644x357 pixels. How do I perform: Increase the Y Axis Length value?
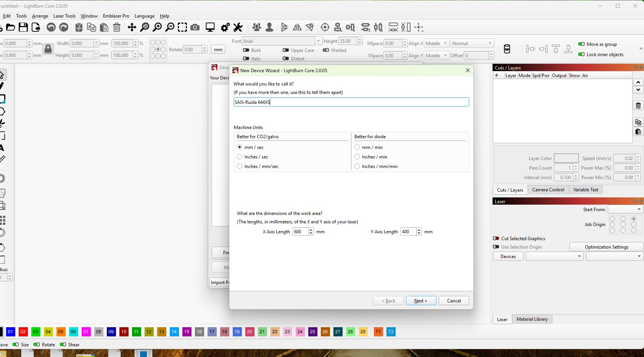pyautogui.click(x=419, y=229)
